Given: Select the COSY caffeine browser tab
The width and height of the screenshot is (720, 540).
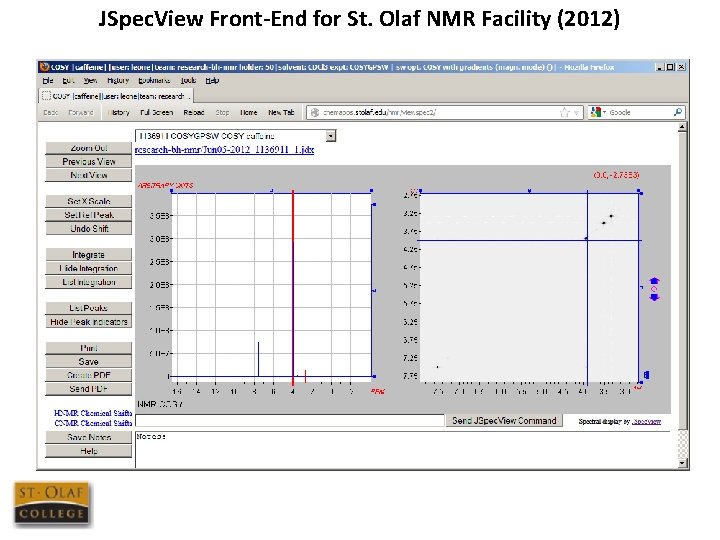Looking at the screenshot, I should pyautogui.click(x=116, y=96).
